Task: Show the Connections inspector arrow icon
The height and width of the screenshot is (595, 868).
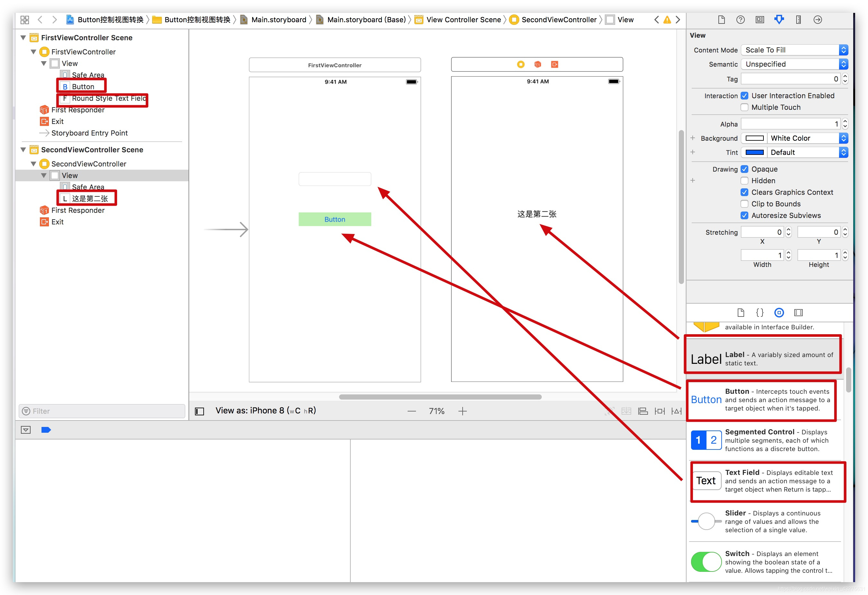Action: tap(817, 19)
